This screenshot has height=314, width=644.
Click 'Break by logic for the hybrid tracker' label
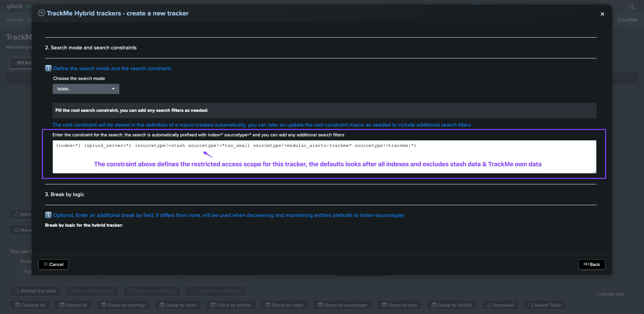click(x=84, y=225)
